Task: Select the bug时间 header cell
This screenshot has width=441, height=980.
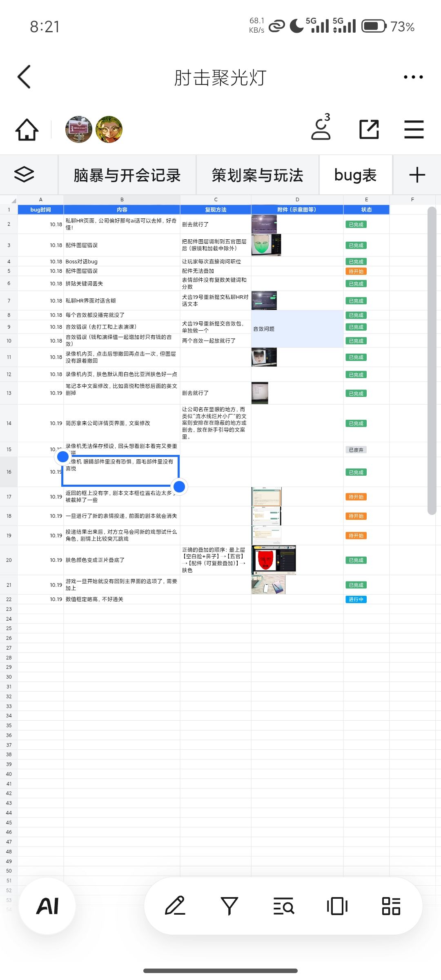Action: (x=40, y=209)
